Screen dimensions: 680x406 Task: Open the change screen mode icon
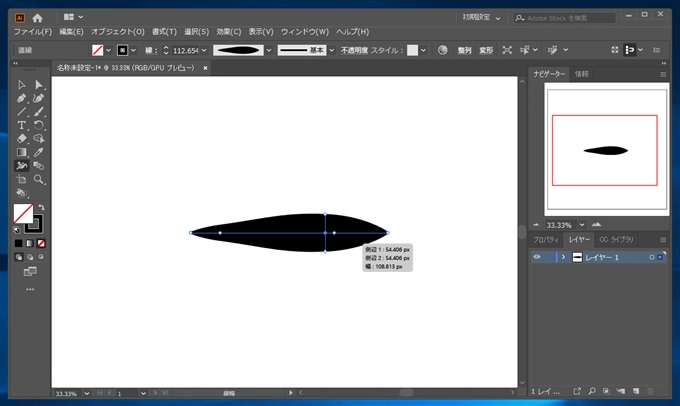click(30, 272)
